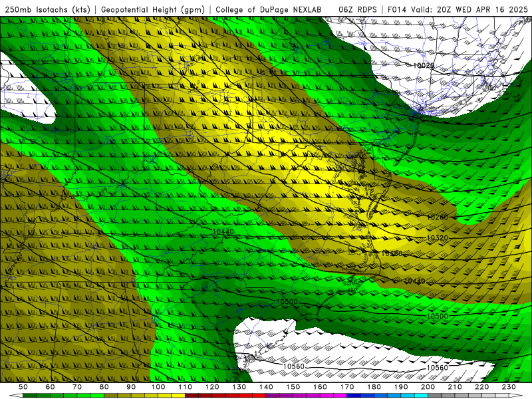Click the color bar label '160'
532x399 pixels.
321,387
